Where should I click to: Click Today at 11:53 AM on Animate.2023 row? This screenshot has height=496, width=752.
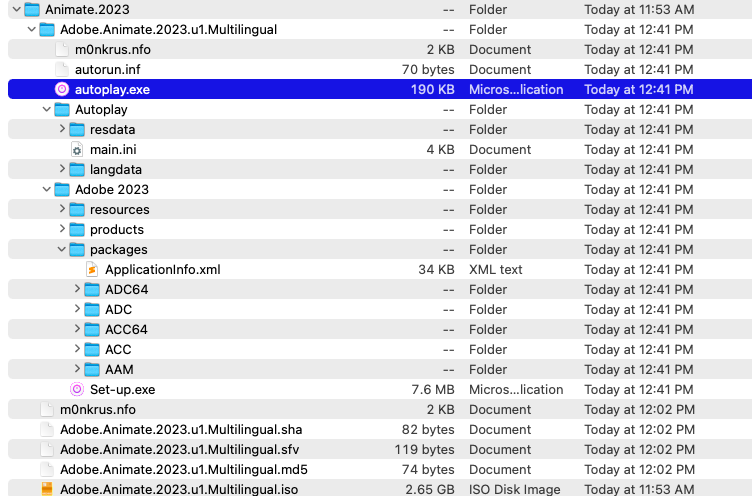coord(639,9)
